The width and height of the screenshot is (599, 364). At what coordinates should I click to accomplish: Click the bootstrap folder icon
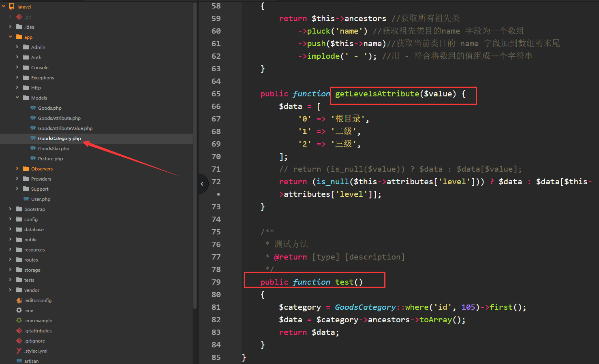[x=19, y=209]
